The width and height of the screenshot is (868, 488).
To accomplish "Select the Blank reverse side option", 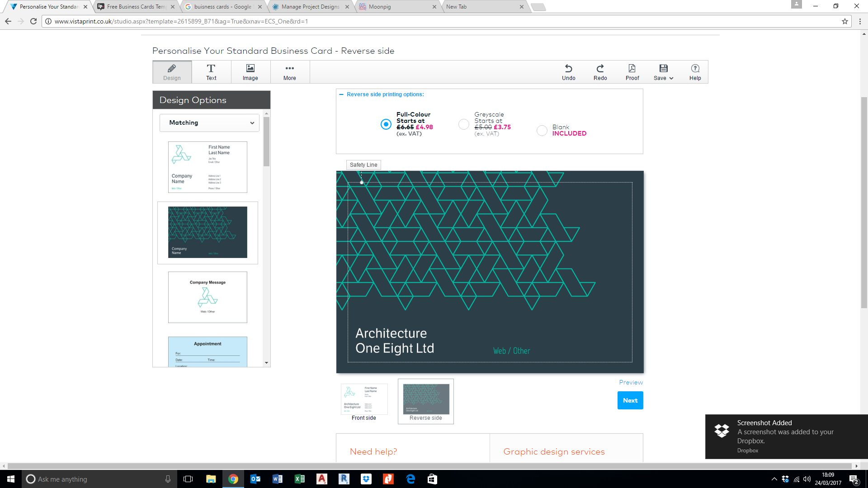I will [x=542, y=131].
